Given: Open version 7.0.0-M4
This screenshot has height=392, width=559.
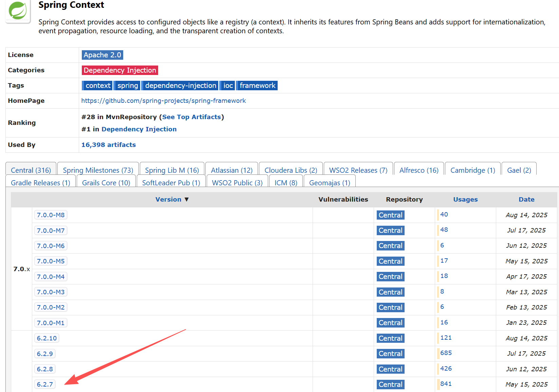Looking at the screenshot, I should pyautogui.click(x=51, y=277).
